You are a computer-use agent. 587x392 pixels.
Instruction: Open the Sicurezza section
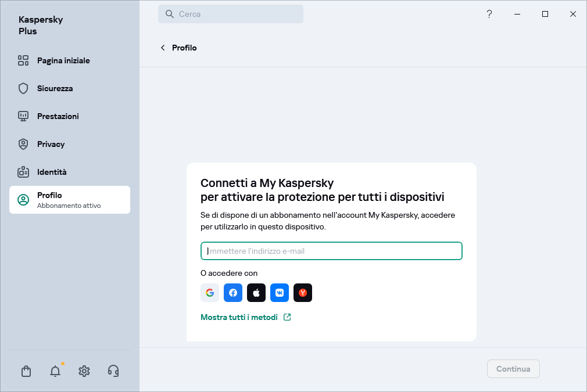[55, 88]
